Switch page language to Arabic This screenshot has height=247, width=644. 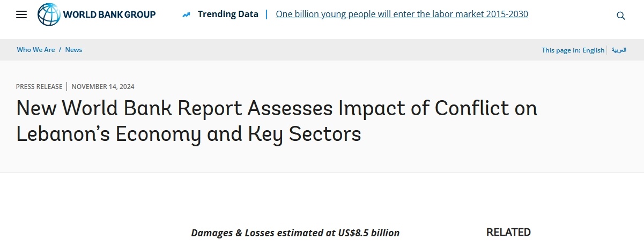619,50
